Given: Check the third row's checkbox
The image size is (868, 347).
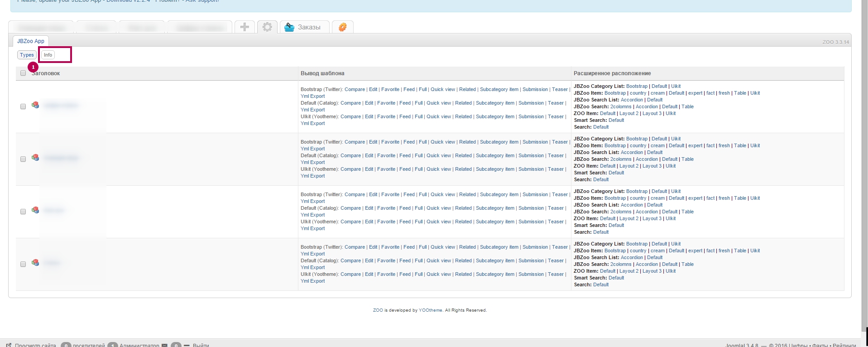Looking at the screenshot, I should pos(23,212).
